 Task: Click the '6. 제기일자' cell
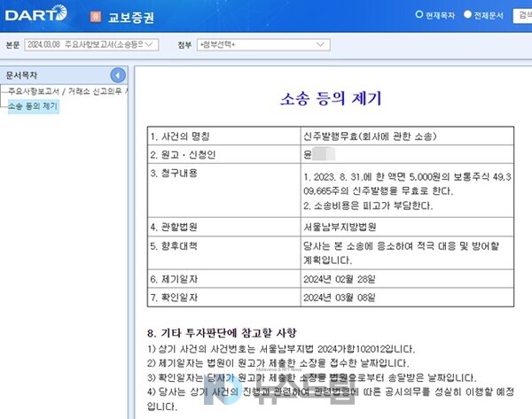coord(224,279)
